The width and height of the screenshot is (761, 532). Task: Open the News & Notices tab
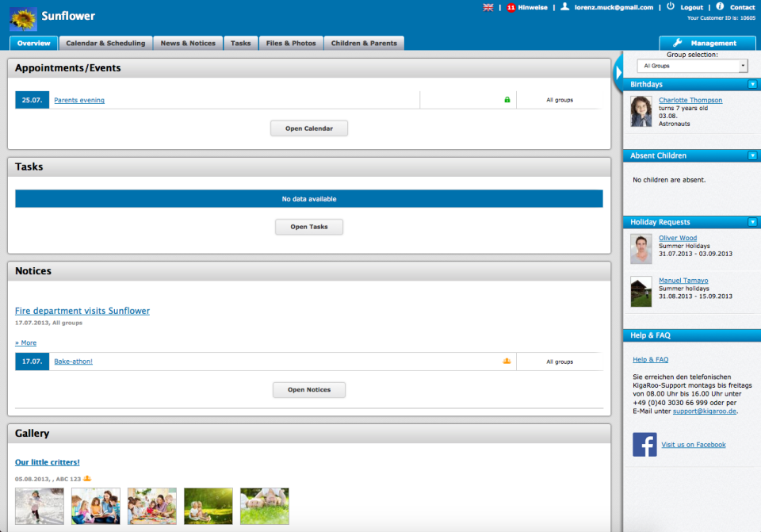click(189, 43)
